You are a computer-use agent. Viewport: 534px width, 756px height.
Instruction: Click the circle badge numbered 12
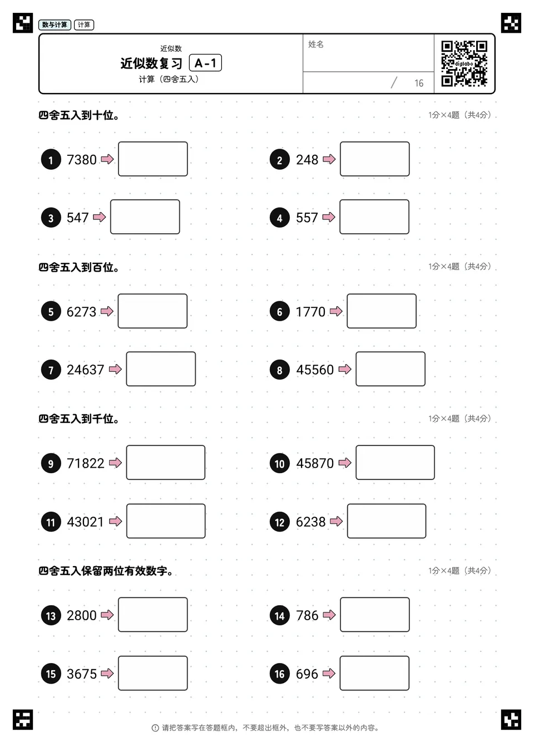(x=280, y=522)
